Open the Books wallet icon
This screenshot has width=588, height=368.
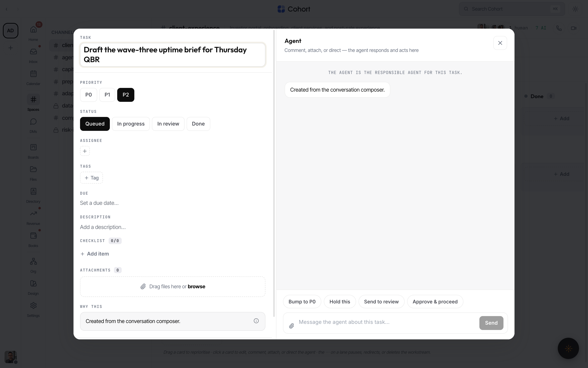[x=33, y=236]
